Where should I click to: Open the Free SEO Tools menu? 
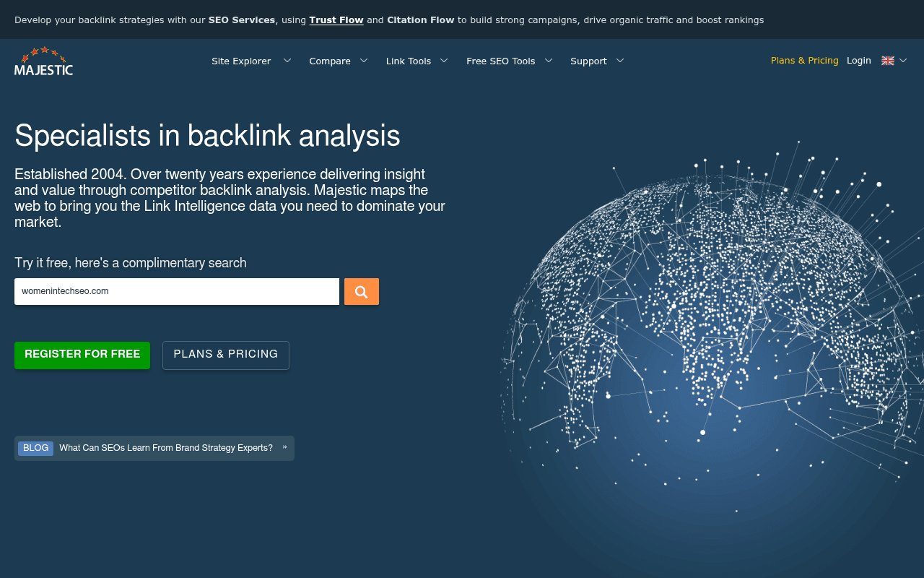click(x=501, y=61)
